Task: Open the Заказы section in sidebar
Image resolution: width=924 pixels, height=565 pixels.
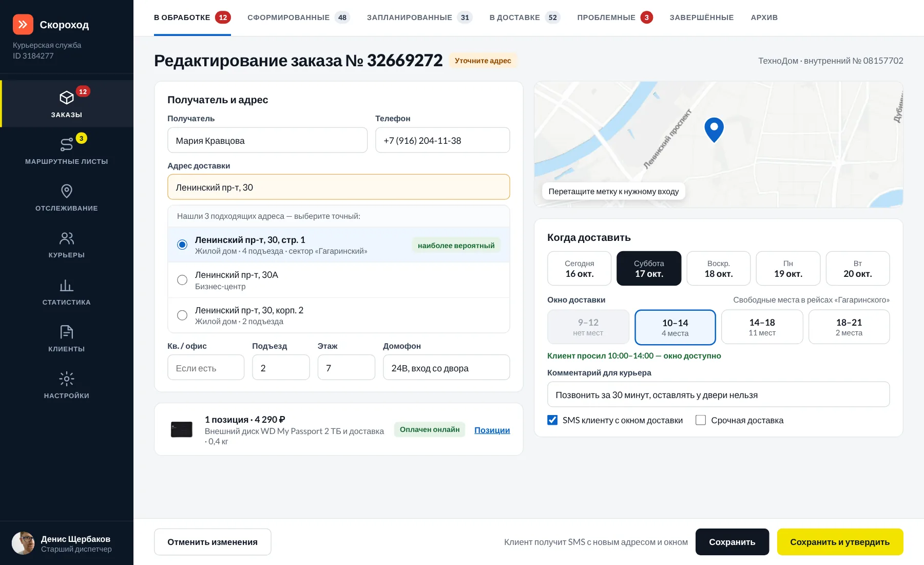Action: [67, 104]
